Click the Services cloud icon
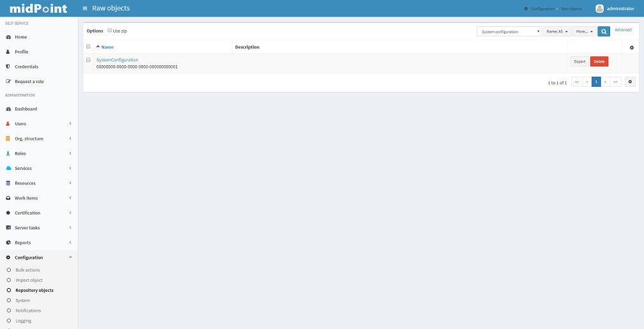The width and height of the screenshot is (644, 329). pyautogui.click(x=8, y=169)
